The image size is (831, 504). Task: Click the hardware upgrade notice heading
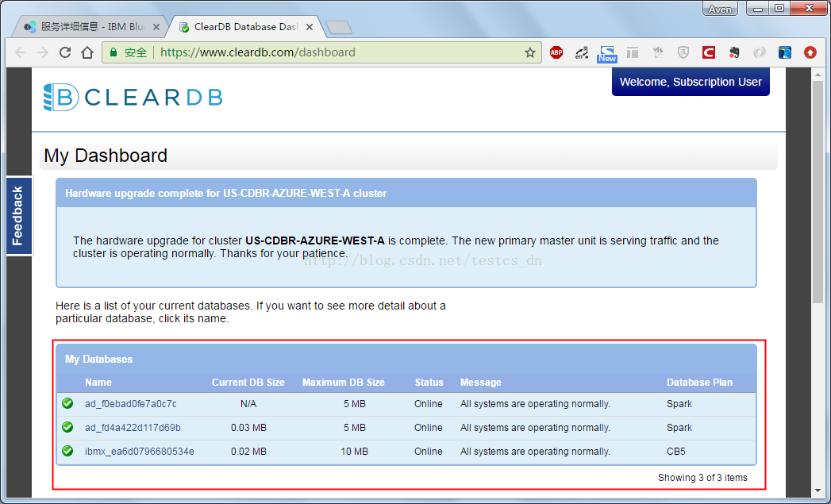coord(225,193)
